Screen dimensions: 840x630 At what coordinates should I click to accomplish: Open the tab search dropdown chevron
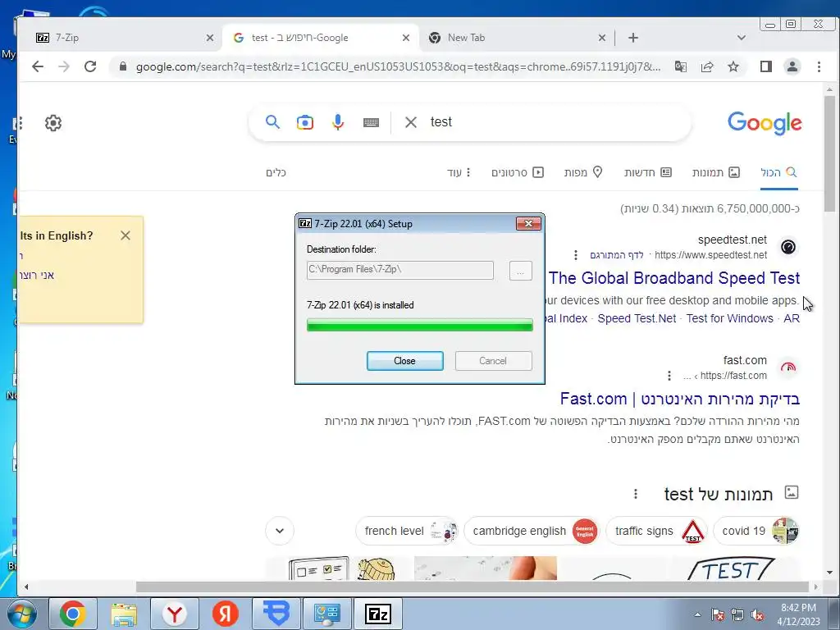(742, 38)
